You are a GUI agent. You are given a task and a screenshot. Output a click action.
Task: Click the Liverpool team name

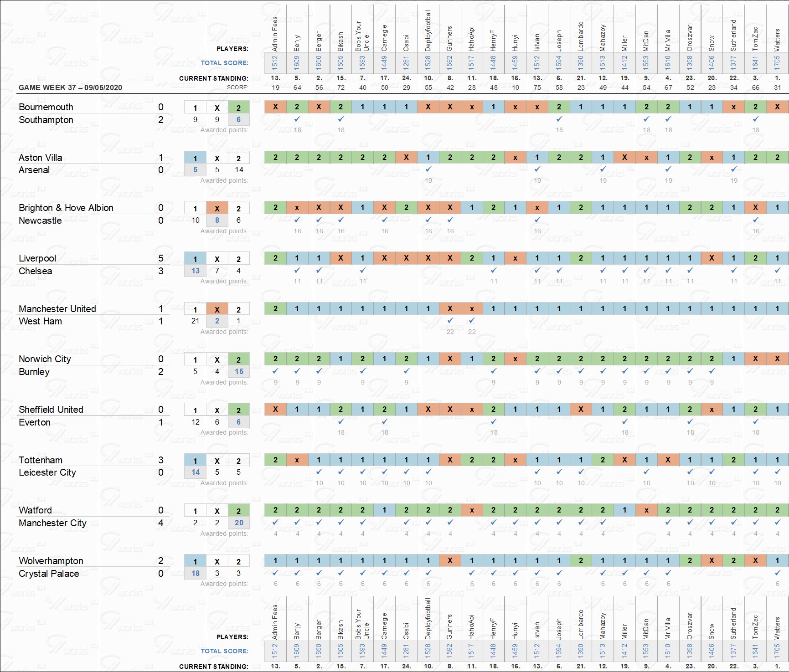37,258
